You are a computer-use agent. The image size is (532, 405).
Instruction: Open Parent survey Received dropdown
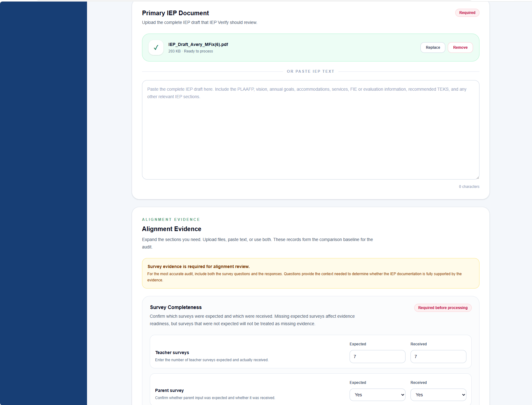438,395
